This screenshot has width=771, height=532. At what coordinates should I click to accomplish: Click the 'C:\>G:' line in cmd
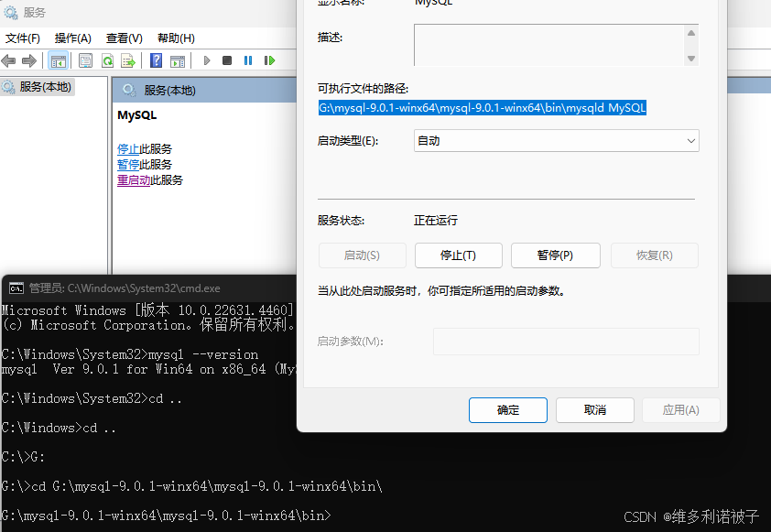tap(23, 457)
